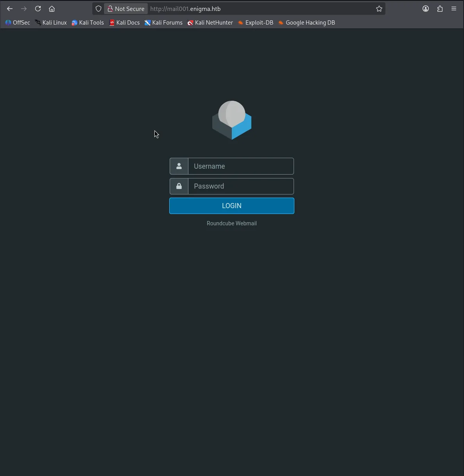Image resolution: width=464 pixels, height=476 pixels.
Task: Bookmark this page with star icon
Action: [379, 9]
